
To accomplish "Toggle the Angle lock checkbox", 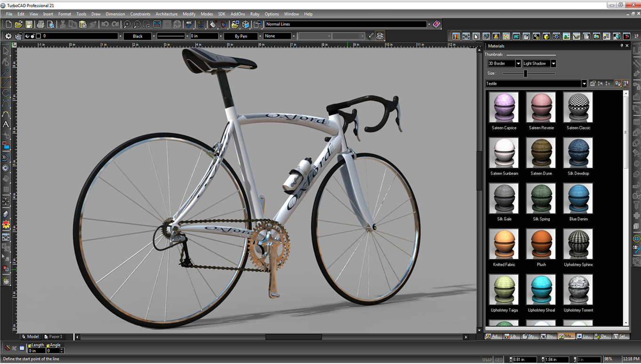I will (x=48, y=345).
